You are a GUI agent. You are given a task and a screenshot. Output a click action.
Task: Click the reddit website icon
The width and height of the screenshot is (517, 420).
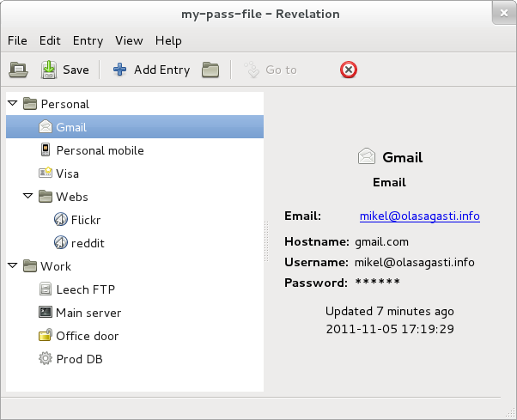pos(61,242)
